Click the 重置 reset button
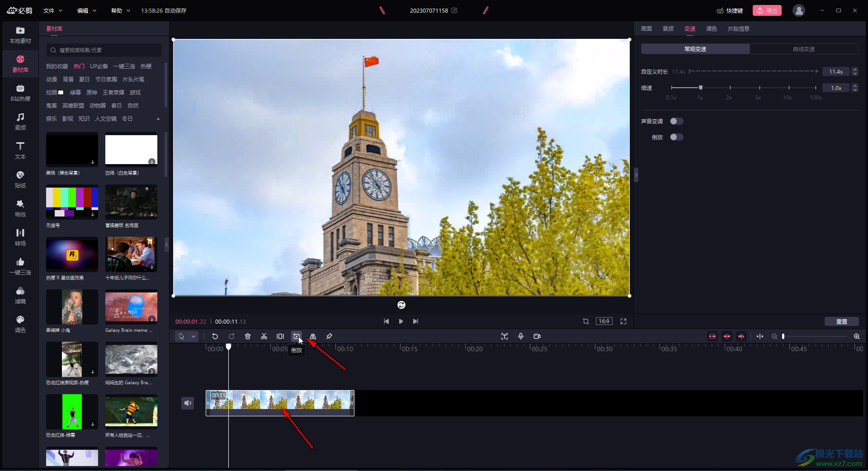This screenshot has height=471, width=868. coord(842,321)
